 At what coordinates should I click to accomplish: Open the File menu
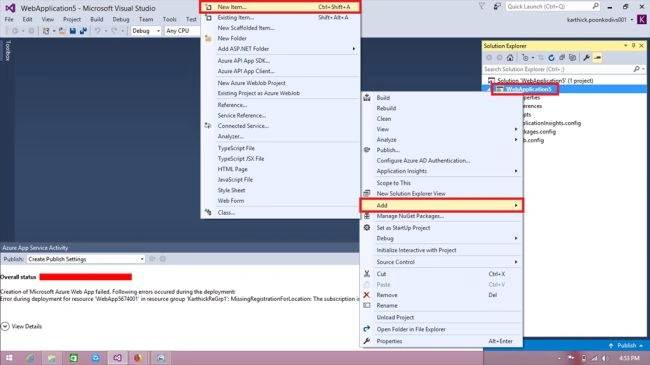pyautogui.click(x=9, y=19)
